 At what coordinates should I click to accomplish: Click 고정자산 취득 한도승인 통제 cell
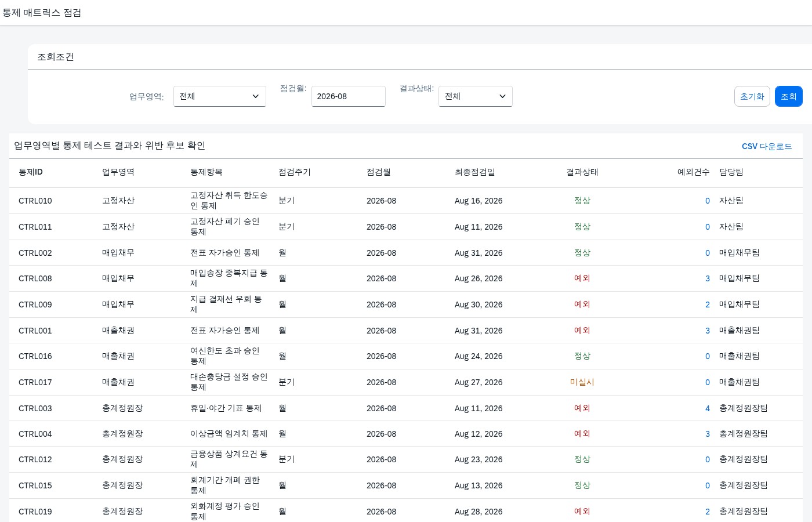tap(229, 201)
